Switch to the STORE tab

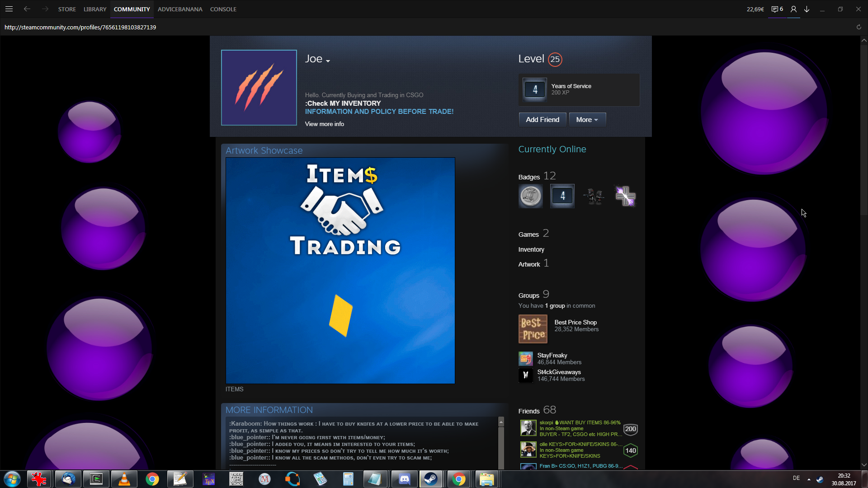[67, 9]
